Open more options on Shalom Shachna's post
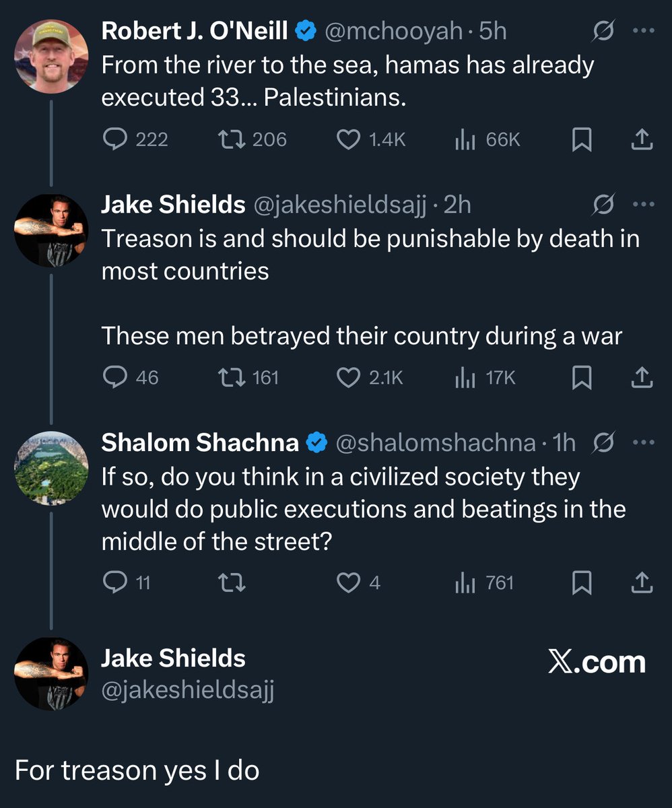This screenshot has width=672, height=808. pyautogui.click(x=644, y=442)
